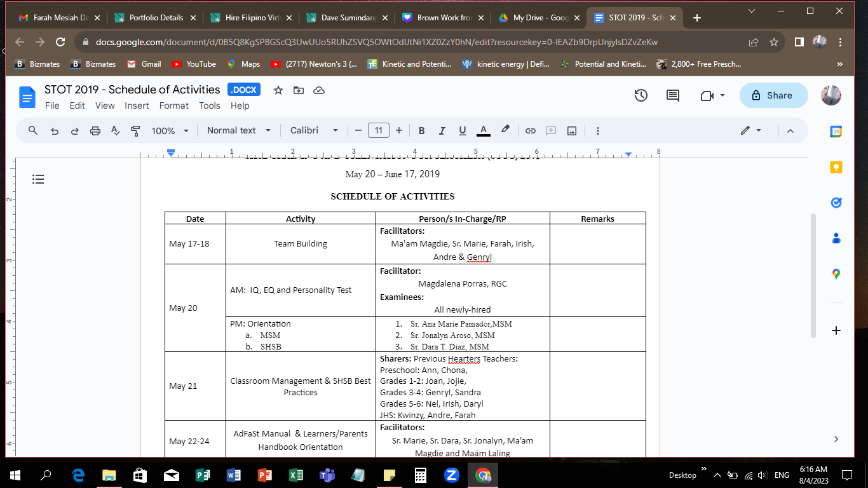Show the document outline
Viewport: 868px width, 488px height.
[38, 180]
